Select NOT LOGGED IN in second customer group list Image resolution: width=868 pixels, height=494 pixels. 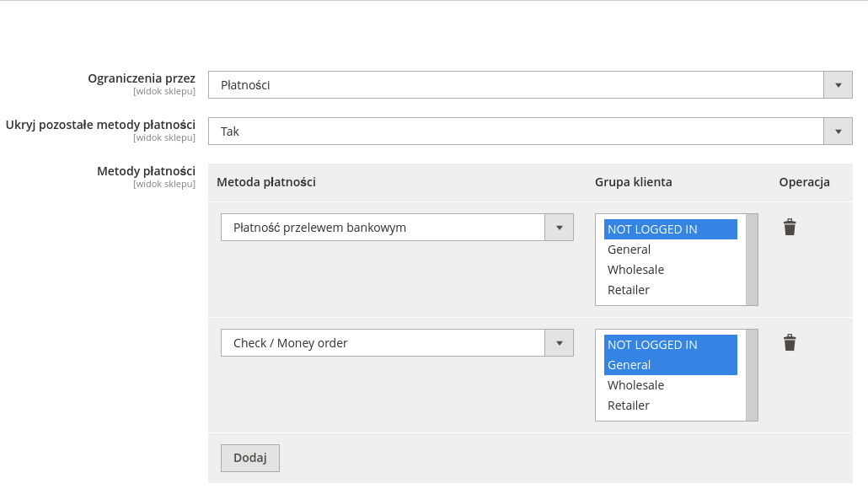[670, 345]
